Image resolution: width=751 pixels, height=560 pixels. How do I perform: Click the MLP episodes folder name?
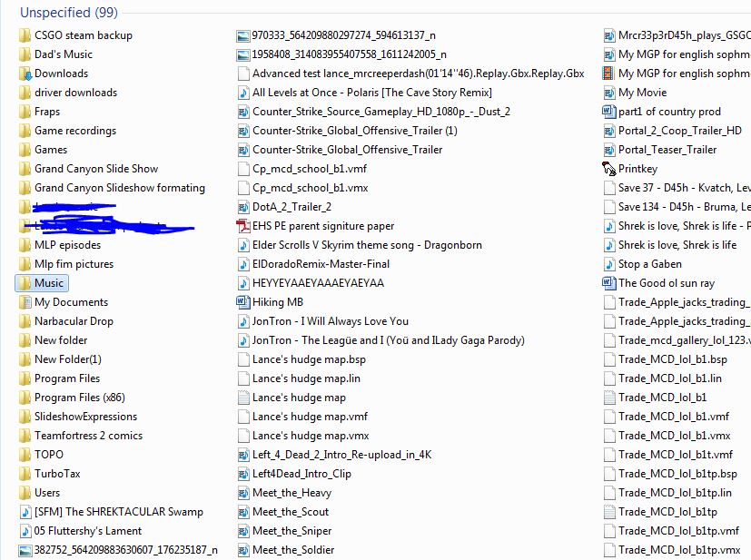[x=67, y=245]
